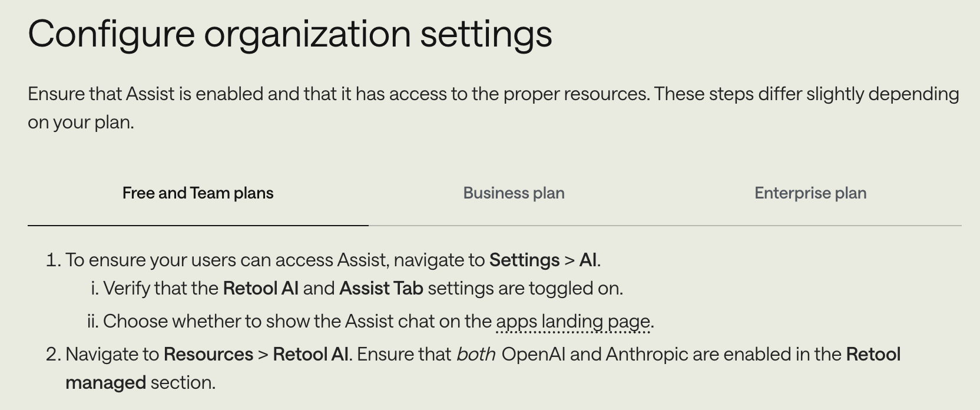Click the bold Resources text in step 2

pyautogui.click(x=208, y=355)
